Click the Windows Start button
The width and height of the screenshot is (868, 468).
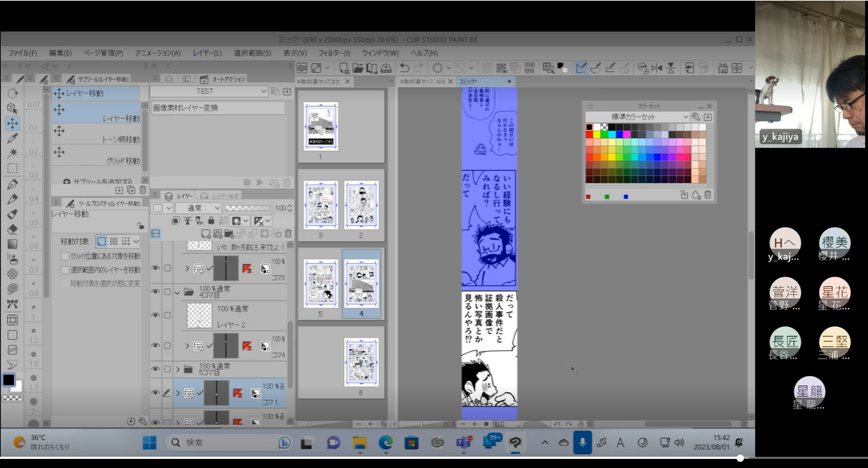pos(149,443)
